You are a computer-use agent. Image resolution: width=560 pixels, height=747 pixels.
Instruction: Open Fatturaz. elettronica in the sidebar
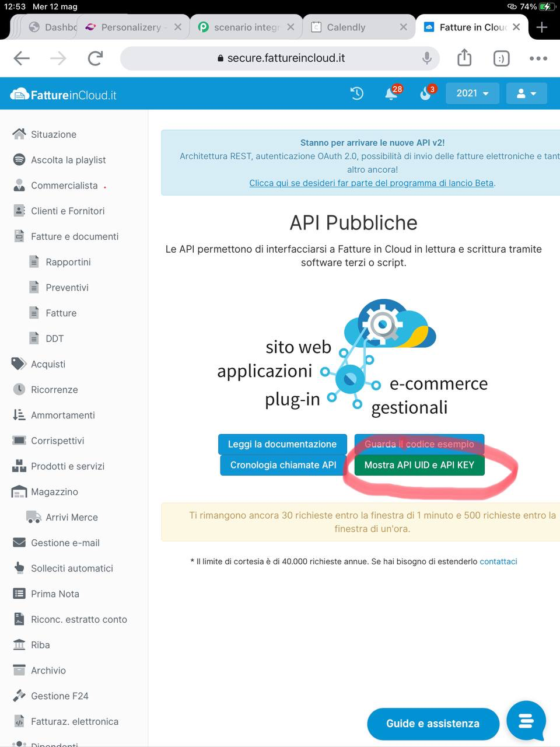(73, 721)
